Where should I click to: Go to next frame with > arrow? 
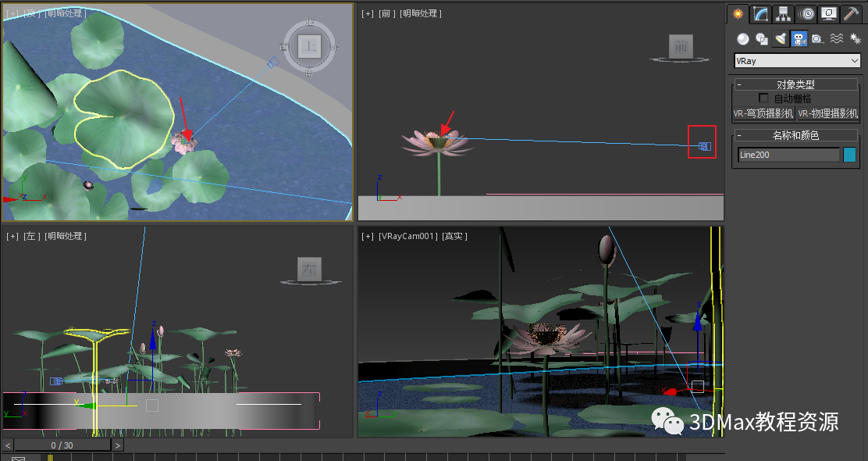pyautogui.click(x=117, y=445)
